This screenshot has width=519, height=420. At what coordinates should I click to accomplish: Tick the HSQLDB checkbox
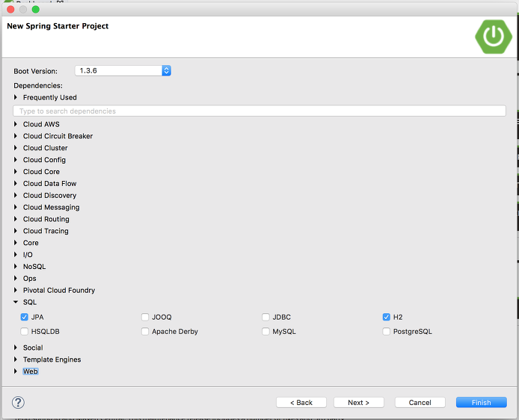tap(24, 331)
